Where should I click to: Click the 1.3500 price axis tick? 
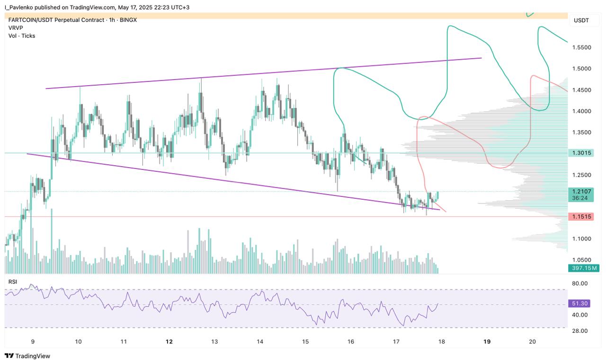pyautogui.click(x=581, y=132)
